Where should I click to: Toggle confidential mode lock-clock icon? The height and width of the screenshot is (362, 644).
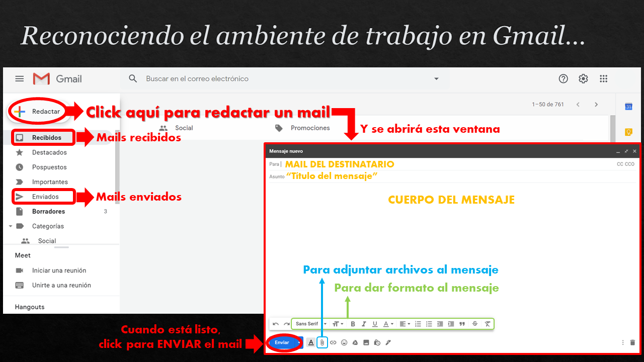(377, 342)
